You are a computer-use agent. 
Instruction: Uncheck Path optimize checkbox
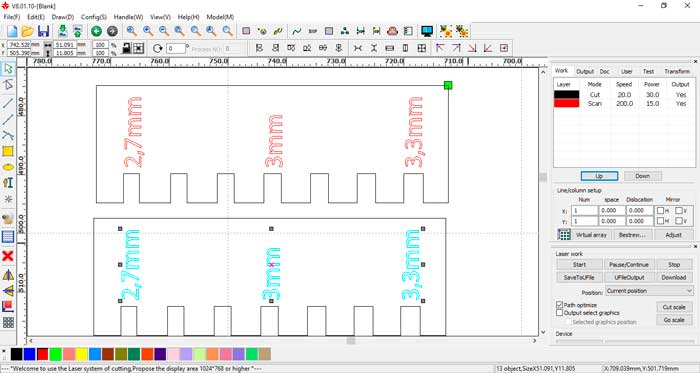(559, 305)
